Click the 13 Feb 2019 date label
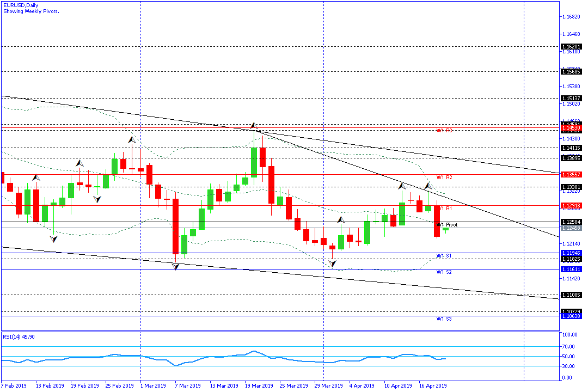Screen dimensions: 588x392 pyautogui.click(x=50, y=385)
